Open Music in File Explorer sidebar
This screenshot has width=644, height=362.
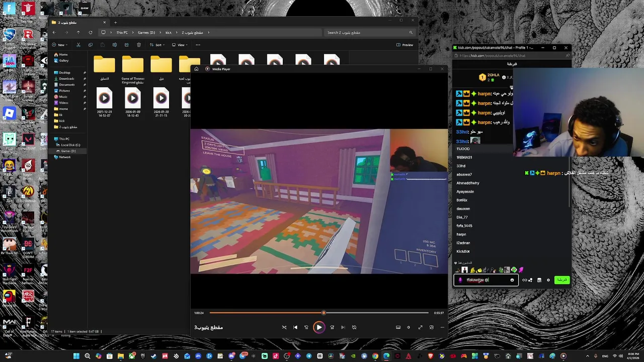coord(63,97)
